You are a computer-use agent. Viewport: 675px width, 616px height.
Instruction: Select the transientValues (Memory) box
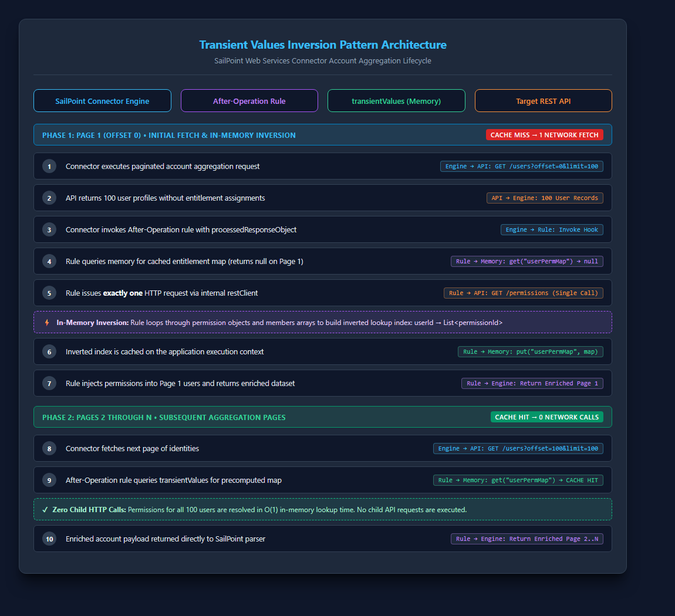tap(396, 101)
